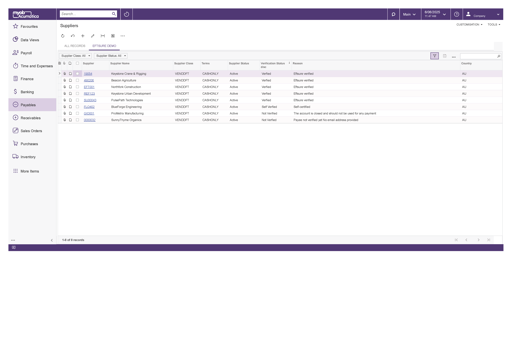Open Banking workspace in sidebar

pyautogui.click(x=23, y=92)
